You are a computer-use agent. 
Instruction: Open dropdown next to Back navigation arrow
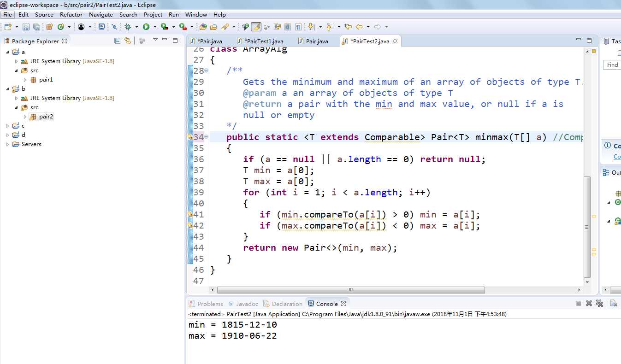(x=368, y=27)
